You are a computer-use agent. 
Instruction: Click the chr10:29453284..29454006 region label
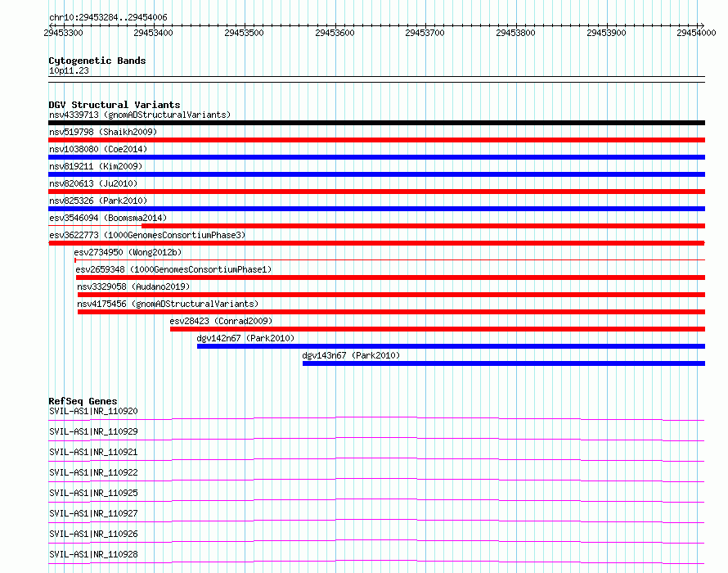click(x=108, y=18)
